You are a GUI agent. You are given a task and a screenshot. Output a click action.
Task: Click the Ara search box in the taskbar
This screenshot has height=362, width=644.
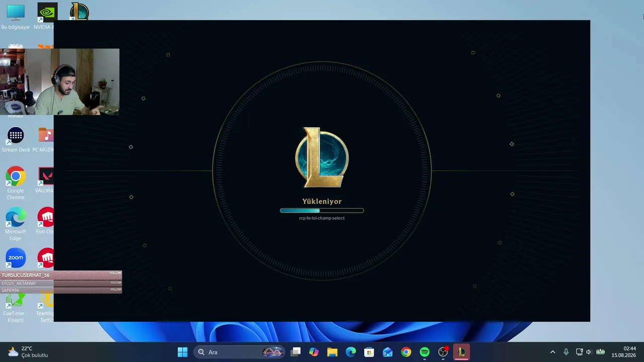239,352
